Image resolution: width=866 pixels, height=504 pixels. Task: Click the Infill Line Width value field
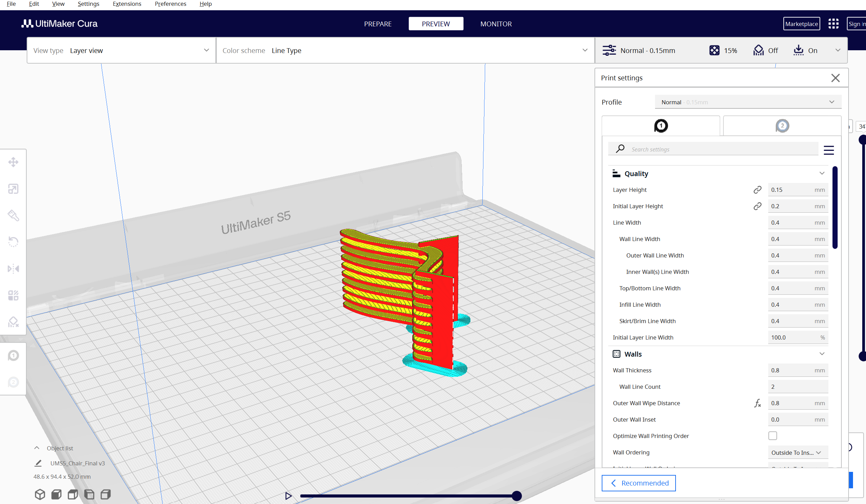click(798, 305)
